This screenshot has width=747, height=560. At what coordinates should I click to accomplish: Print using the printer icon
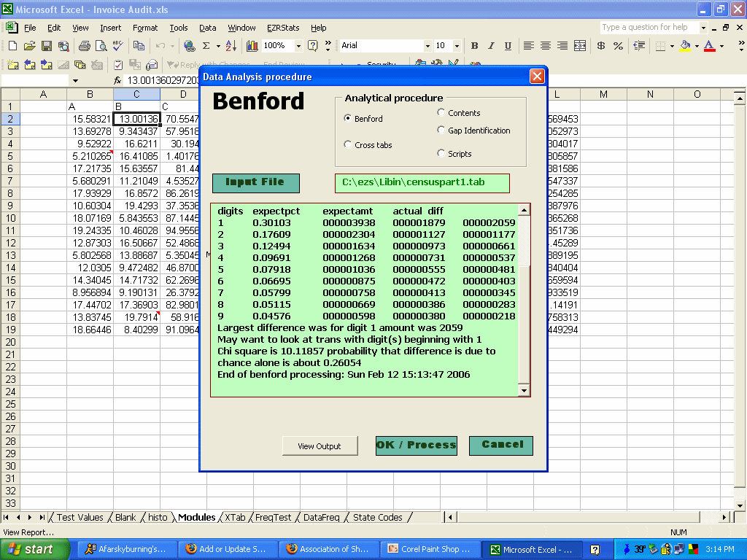(85, 46)
